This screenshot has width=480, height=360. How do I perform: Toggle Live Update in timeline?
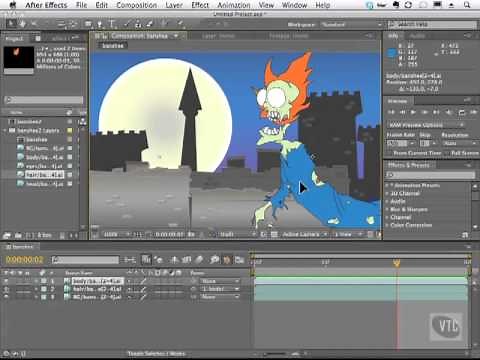point(146,260)
